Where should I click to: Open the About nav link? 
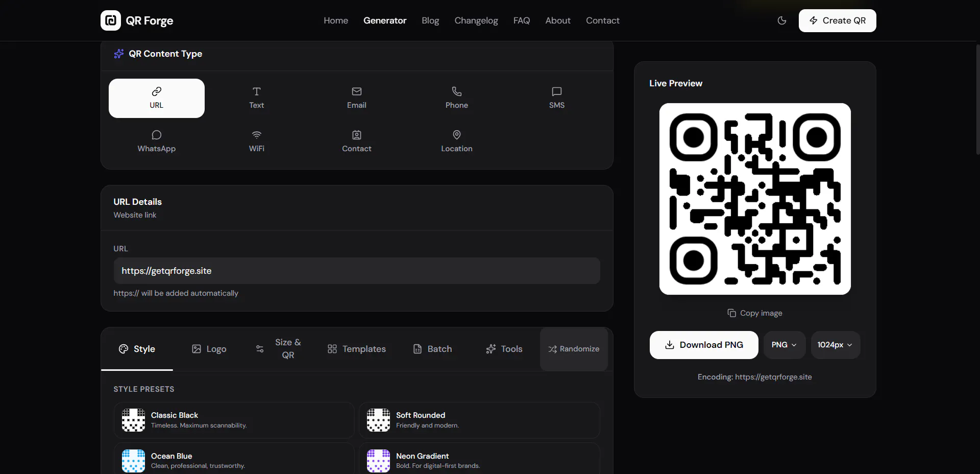click(x=558, y=20)
